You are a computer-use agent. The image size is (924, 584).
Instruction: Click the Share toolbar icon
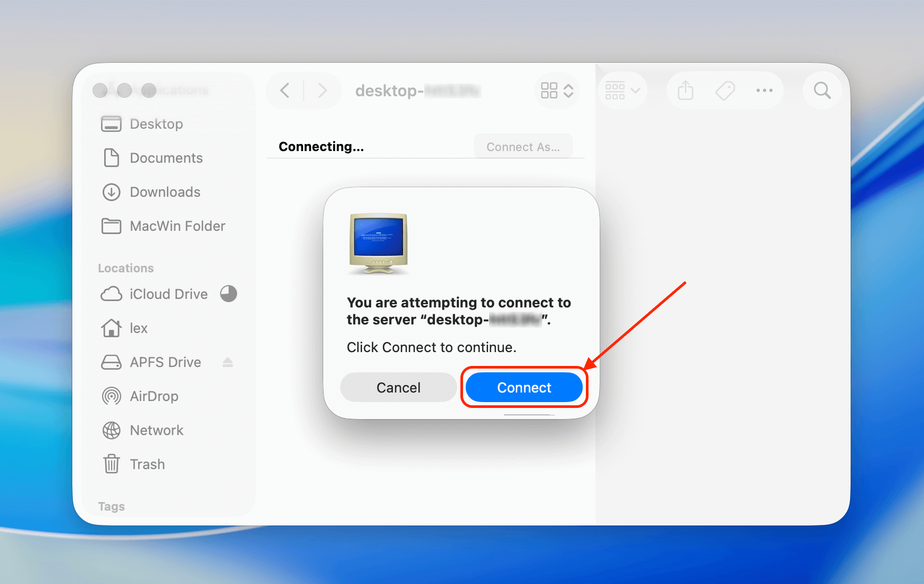pyautogui.click(x=685, y=90)
